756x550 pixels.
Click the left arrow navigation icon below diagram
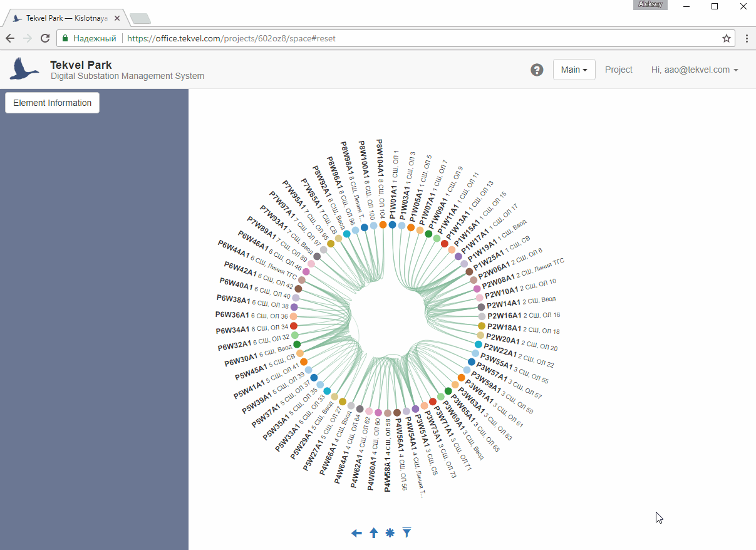(x=356, y=533)
